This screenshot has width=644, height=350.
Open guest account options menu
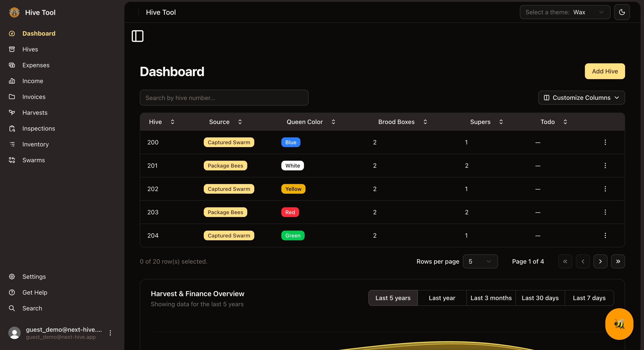coord(110,333)
